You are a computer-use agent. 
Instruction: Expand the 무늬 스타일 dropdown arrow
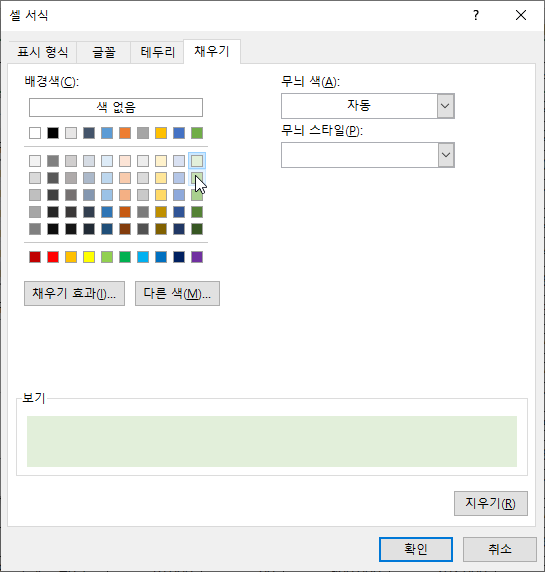click(x=445, y=155)
